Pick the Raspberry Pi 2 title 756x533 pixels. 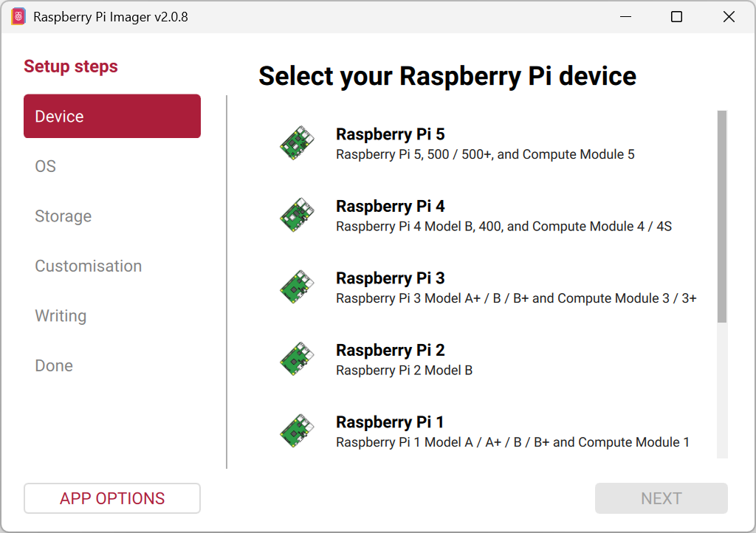point(390,351)
